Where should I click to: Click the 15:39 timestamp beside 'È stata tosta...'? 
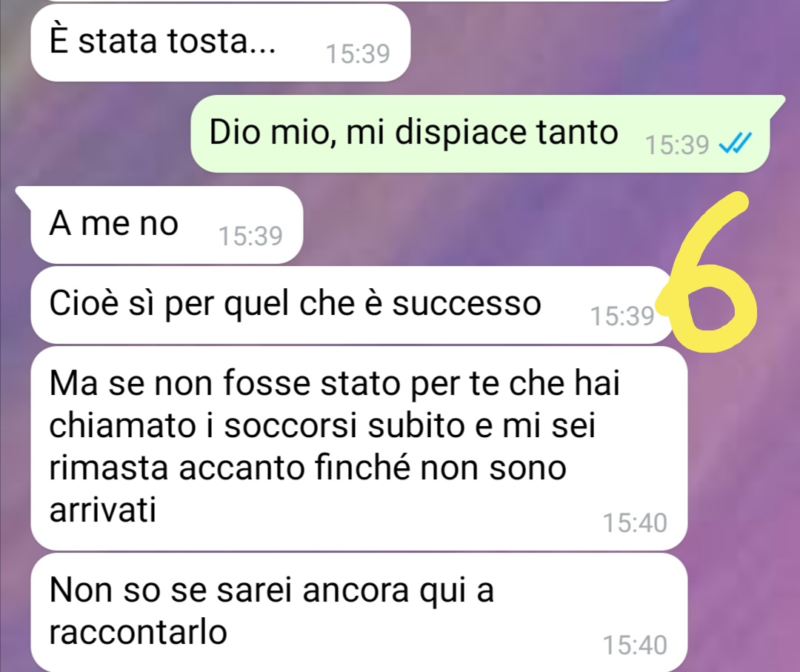(x=358, y=53)
